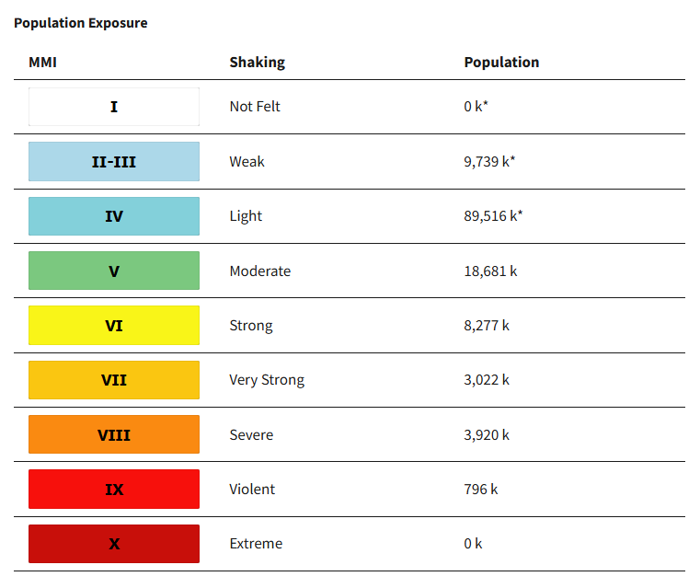
Task: Click the orange VIII intensity swatch
Action: [114, 434]
